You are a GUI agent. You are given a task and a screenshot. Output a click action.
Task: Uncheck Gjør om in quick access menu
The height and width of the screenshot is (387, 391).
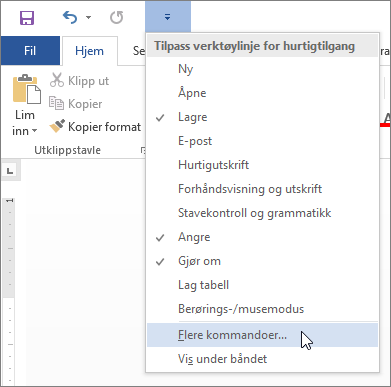tap(262, 261)
